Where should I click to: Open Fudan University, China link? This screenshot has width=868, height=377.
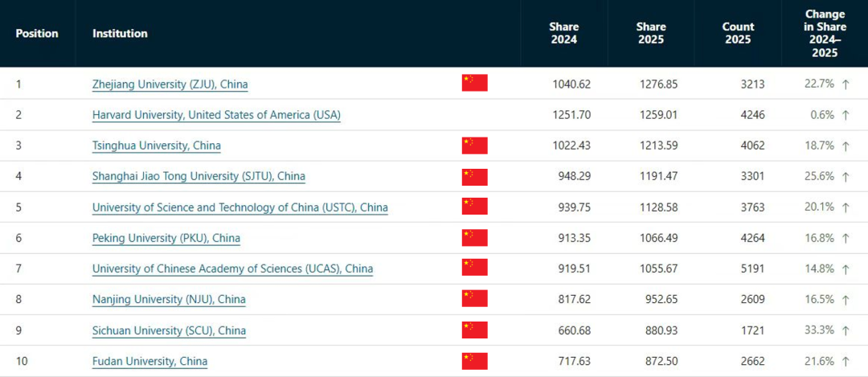[150, 362]
